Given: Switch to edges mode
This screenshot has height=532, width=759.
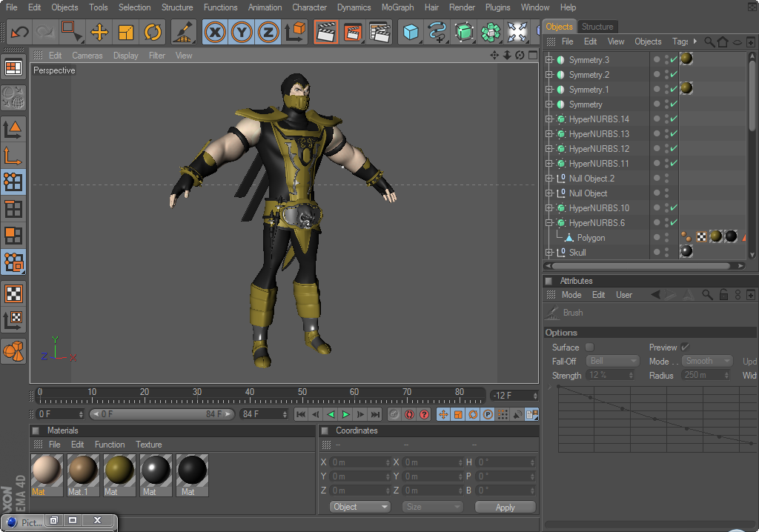Looking at the screenshot, I should (13, 209).
